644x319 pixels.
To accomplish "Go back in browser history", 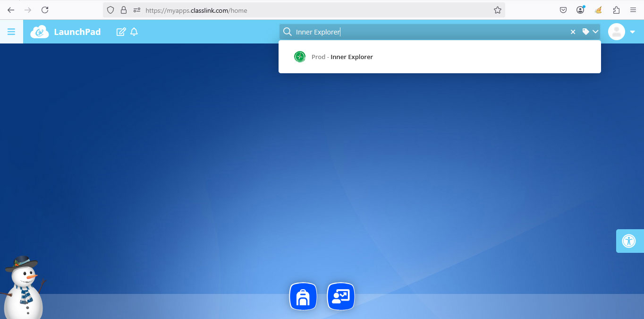I will coord(11,10).
